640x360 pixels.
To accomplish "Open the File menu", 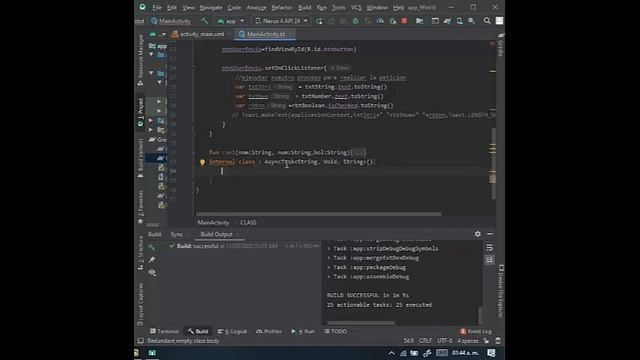I will 157,7.
